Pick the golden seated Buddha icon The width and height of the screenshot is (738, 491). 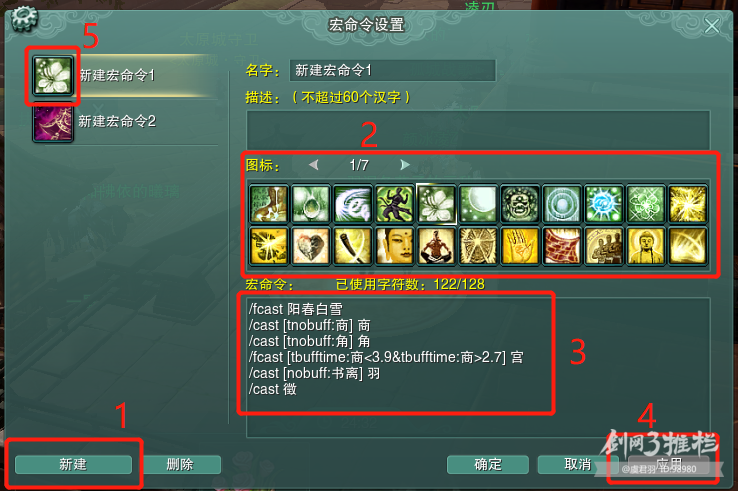646,245
